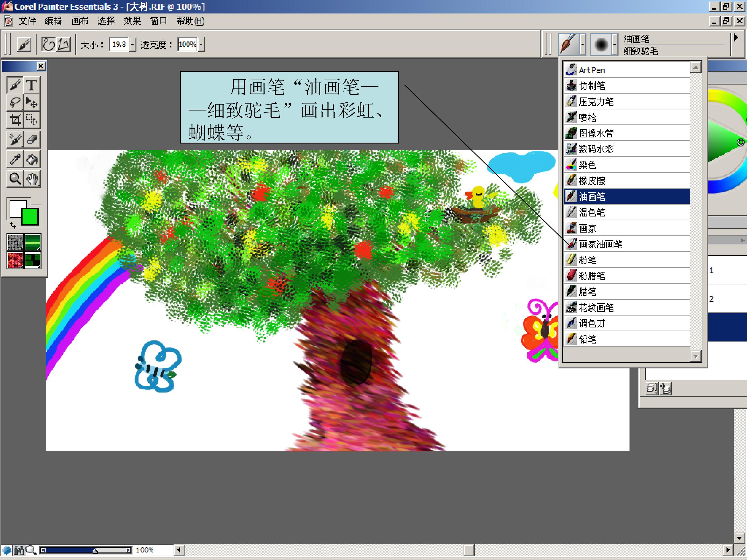The image size is (747, 560).
Task: Choose Art Pen brush category
Action: (x=627, y=70)
